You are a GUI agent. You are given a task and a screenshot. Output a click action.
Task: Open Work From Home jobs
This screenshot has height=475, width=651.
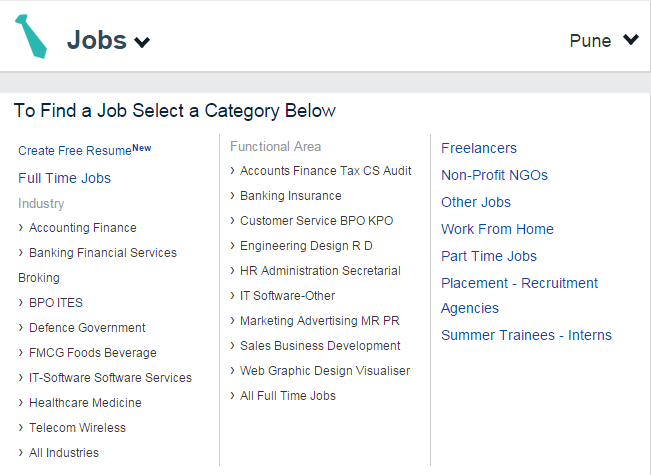[497, 229]
